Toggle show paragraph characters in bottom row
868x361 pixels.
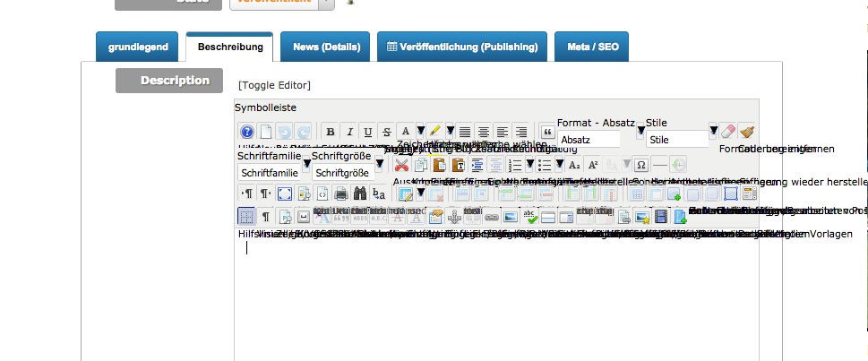[266, 216]
